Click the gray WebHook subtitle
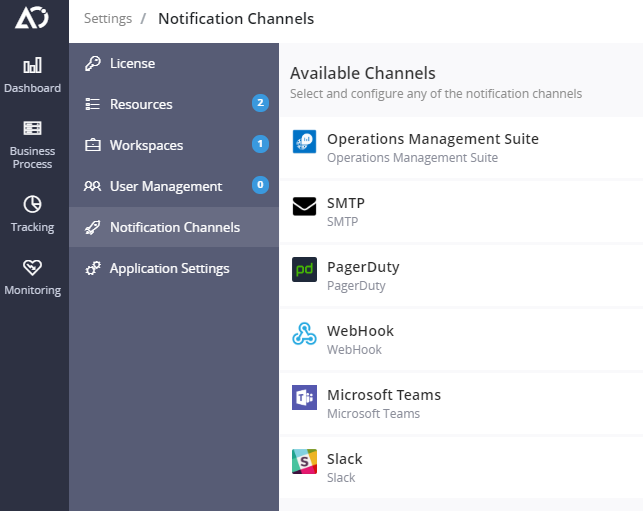The width and height of the screenshot is (643, 511). pyautogui.click(x=354, y=350)
